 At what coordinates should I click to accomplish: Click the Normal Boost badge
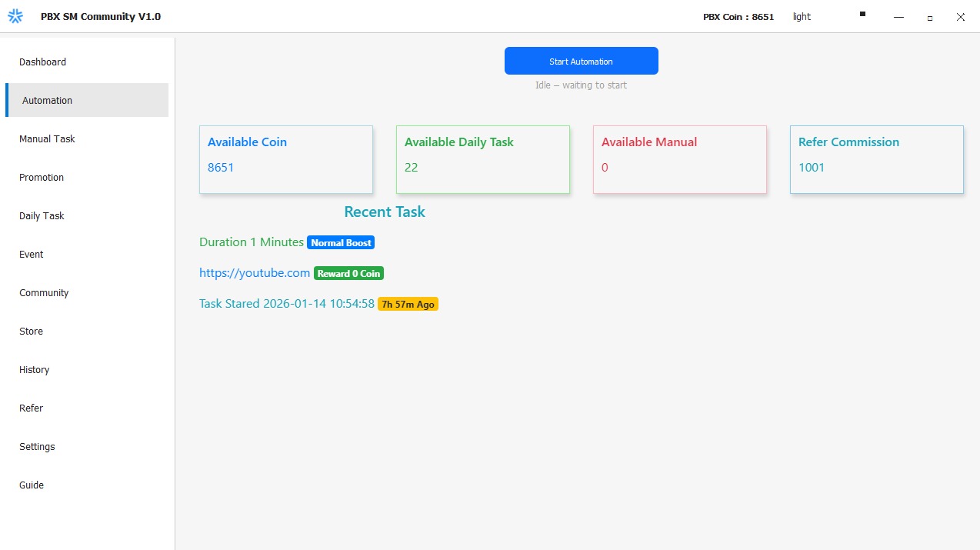[x=341, y=242]
